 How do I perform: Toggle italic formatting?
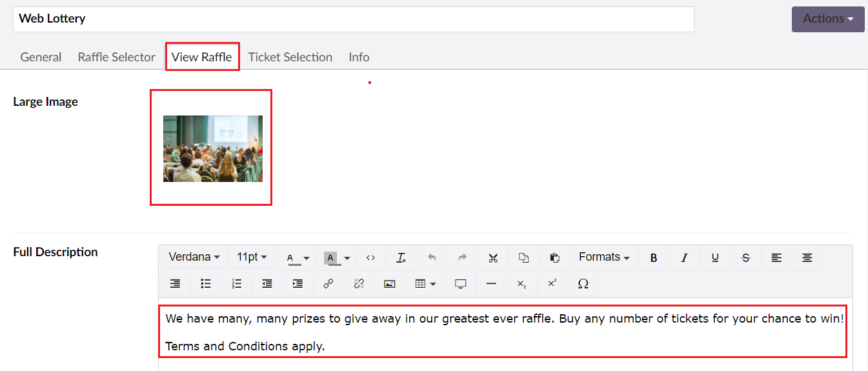pos(684,257)
